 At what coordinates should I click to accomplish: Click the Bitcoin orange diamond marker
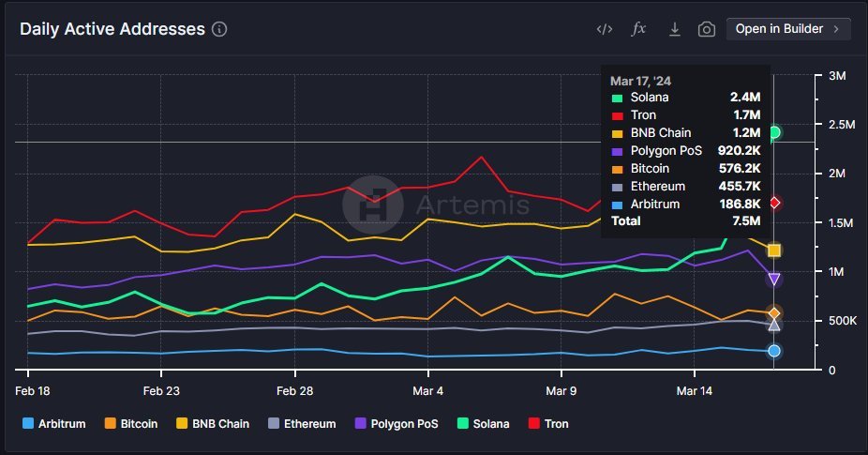pyautogui.click(x=774, y=313)
